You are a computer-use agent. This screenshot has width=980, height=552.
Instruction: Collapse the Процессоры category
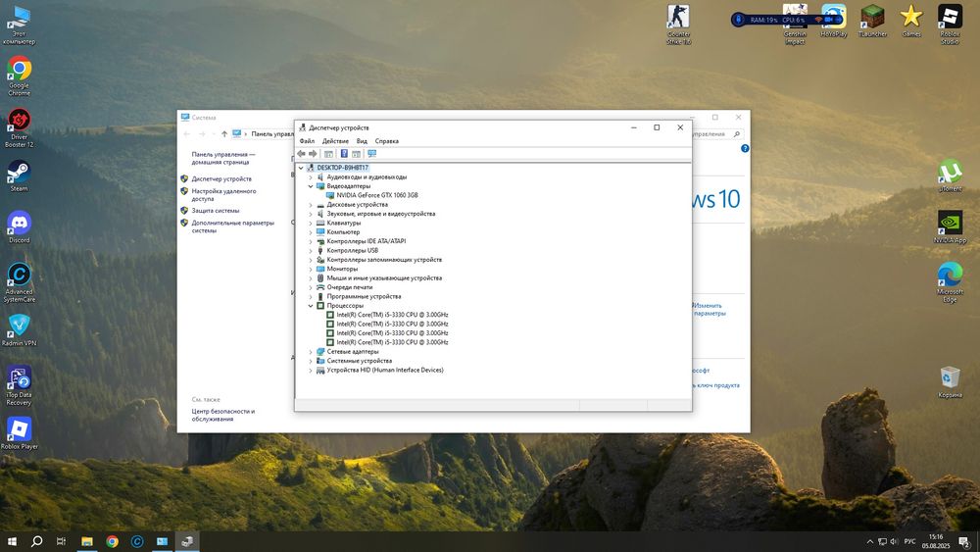tap(311, 306)
